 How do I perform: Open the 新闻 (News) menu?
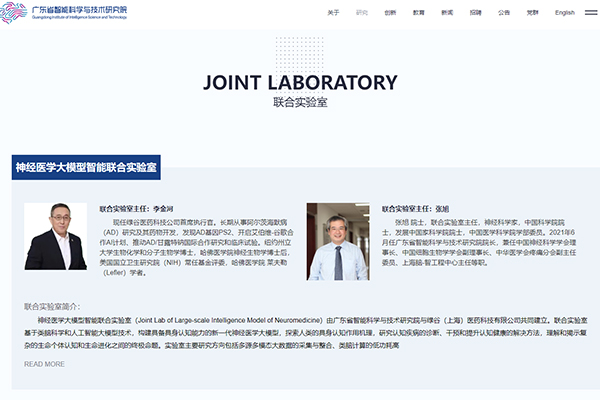[446, 13]
